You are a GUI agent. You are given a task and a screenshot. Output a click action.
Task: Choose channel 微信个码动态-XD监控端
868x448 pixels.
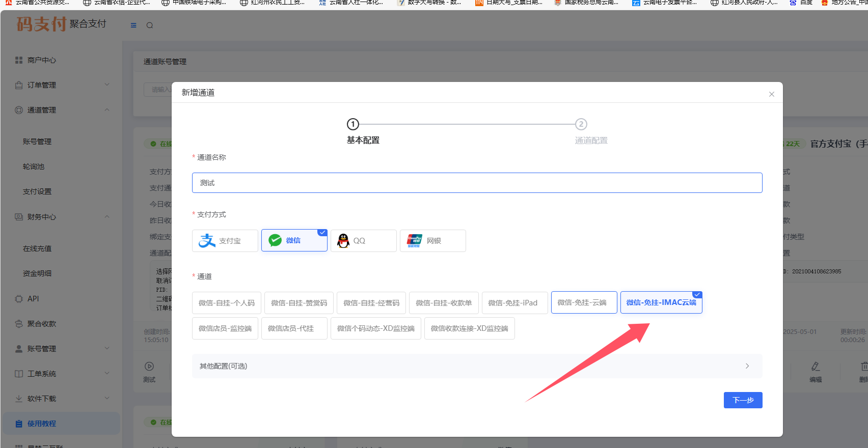click(376, 328)
